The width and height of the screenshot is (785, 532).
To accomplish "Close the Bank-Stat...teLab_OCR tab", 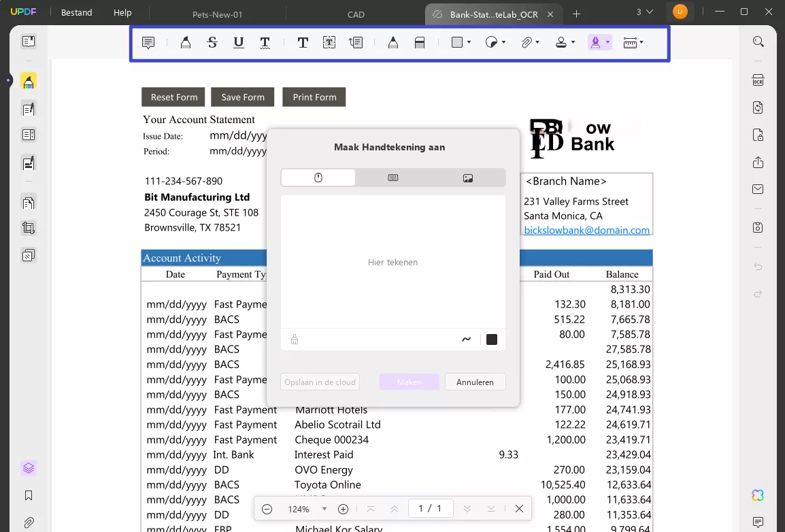I will click(550, 14).
